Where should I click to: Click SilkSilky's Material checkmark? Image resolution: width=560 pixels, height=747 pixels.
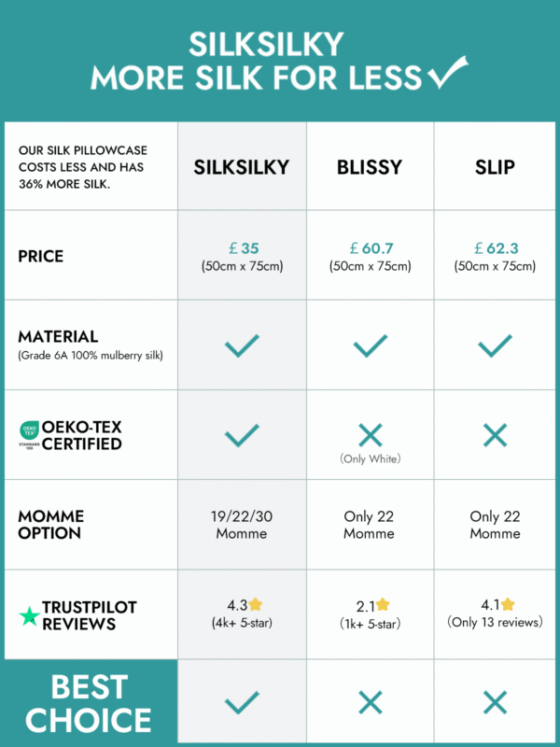pos(242,345)
